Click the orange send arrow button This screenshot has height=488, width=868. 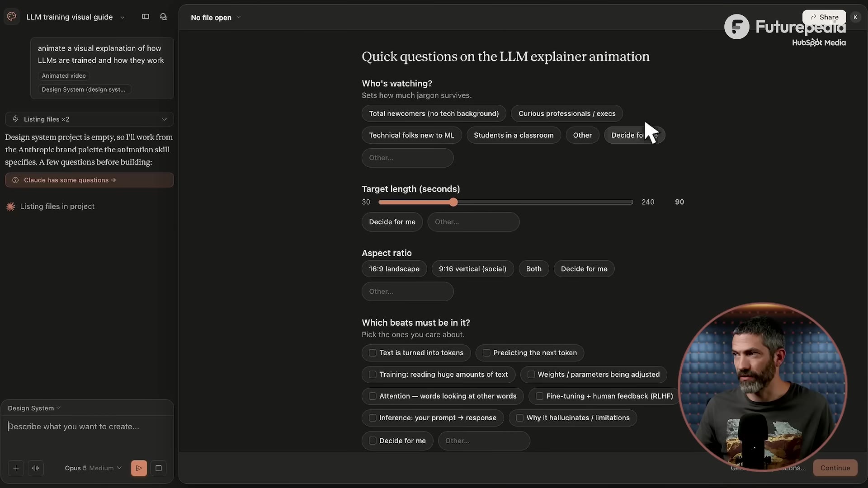tap(139, 468)
